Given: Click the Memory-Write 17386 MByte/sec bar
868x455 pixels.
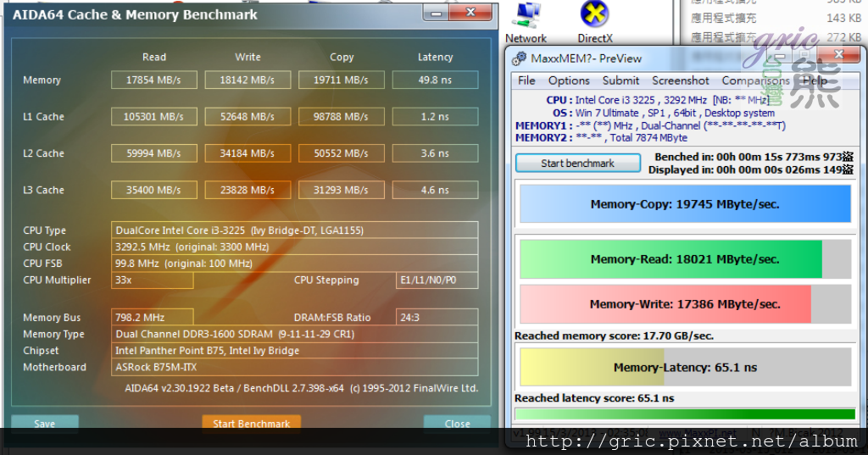Looking at the screenshot, I should coord(685,304).
